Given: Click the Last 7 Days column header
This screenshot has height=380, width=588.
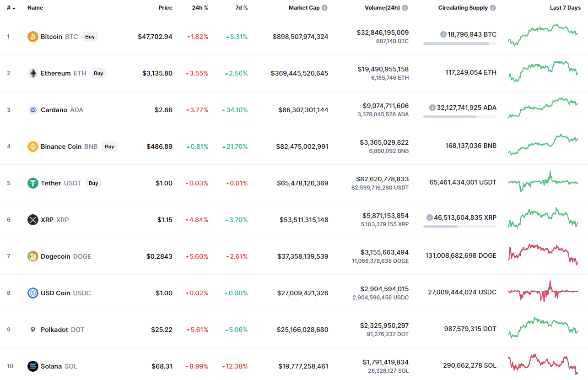Looking at the screenshot, I should (565, 8).
